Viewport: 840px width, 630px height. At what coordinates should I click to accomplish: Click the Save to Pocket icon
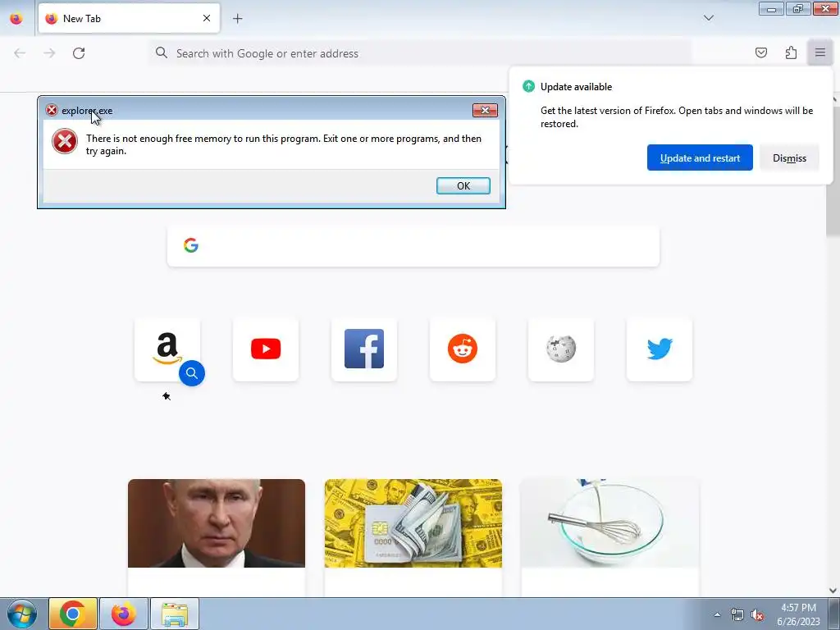click(760, 52)
